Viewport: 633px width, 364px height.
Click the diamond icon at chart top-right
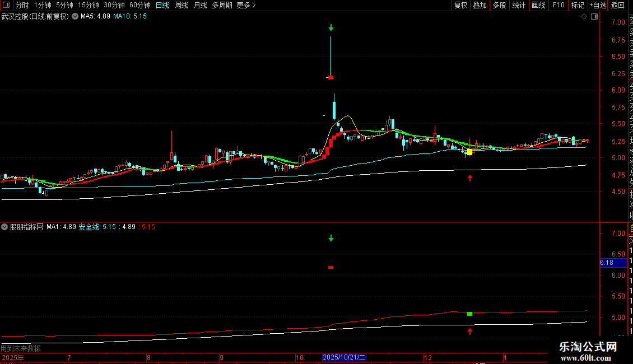(584, 16)
